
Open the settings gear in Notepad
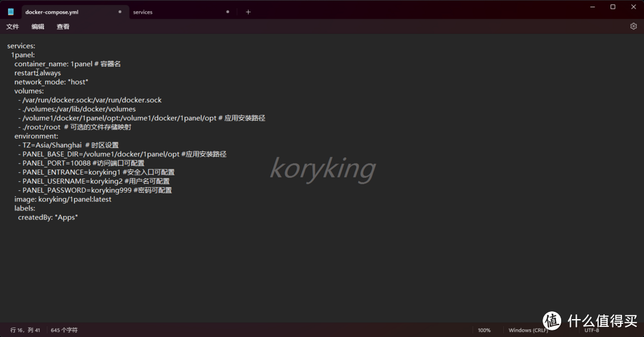(x=633, y=26)
